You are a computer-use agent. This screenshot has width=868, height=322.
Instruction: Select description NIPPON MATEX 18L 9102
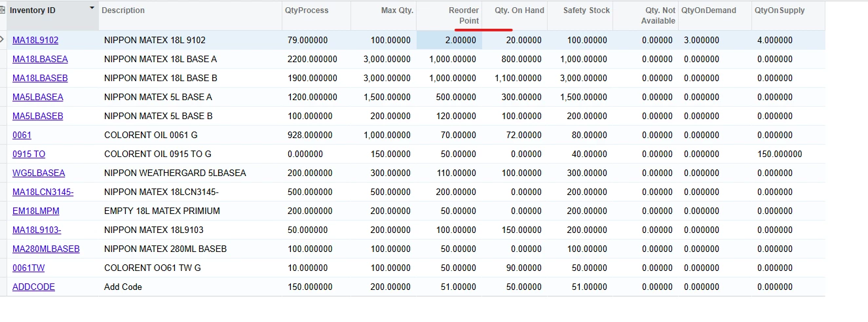[x=155, y=40]
